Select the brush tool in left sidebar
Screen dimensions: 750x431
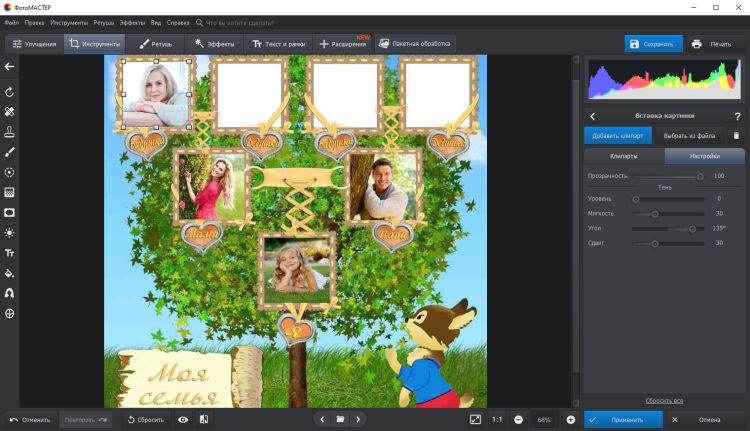(x=9, y=152)
